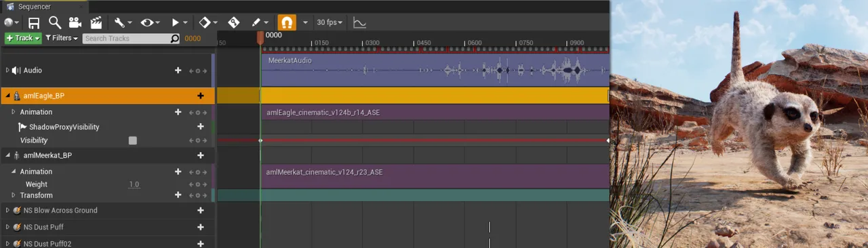Image resolution: width=868 pixels, height=248 pixels.
Task: Expand the Transform track
Action: (14, 196)
